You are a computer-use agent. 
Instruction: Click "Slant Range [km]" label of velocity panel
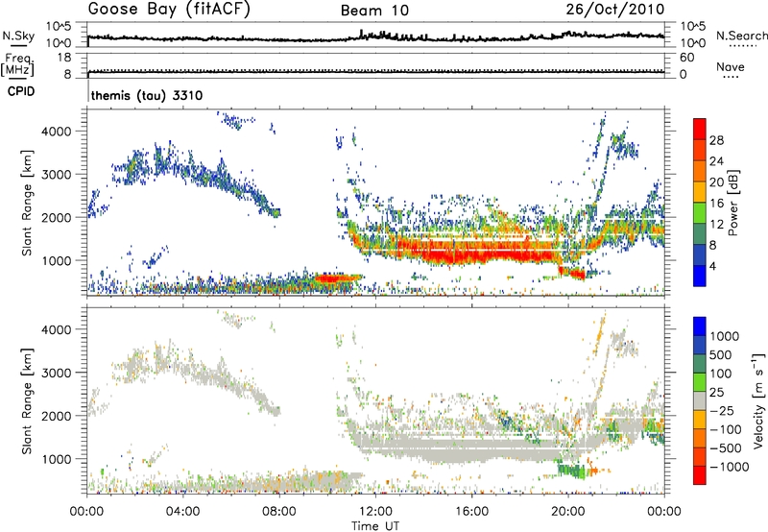[27, 401]
